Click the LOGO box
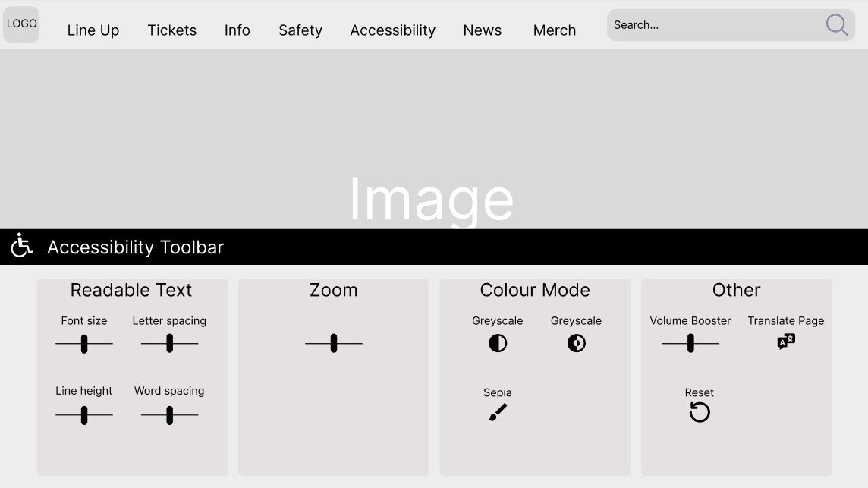868x488 pixels. tap(21, 24)
